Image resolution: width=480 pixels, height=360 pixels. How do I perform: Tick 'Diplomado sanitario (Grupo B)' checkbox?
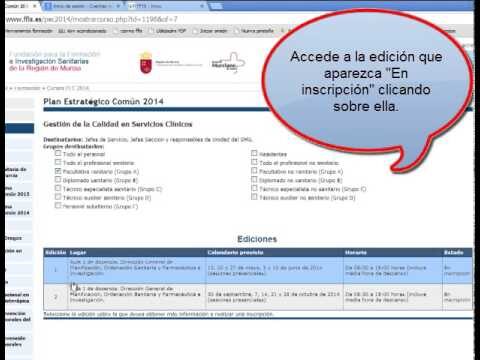pyautogui.click(x=58, y=180)
